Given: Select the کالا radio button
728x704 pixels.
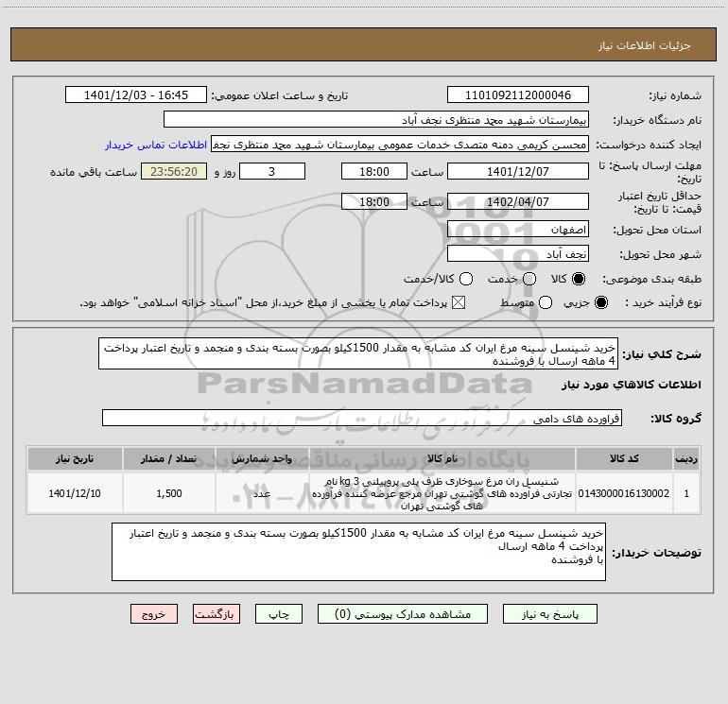Looking at the screenshot, I should coord(579,279).
